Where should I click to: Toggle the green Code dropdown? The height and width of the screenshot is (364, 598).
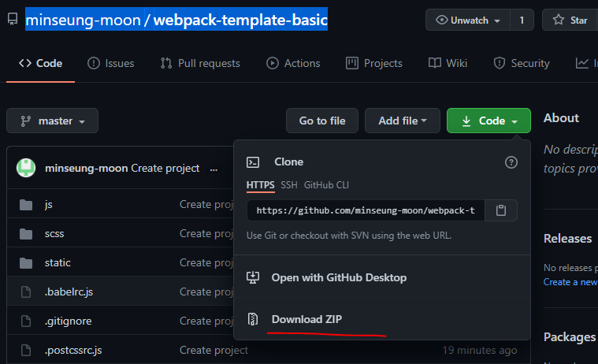[488, 121]
